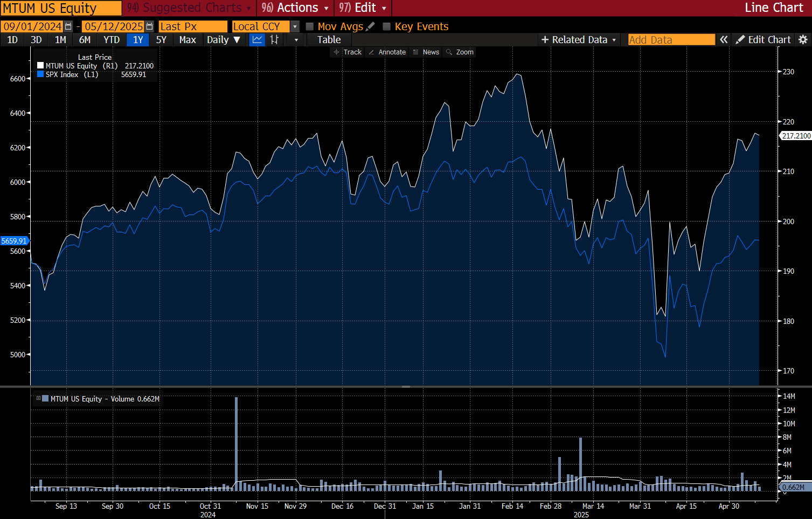812x519 pixels.
Task: Collapse panel with double-chevron icon
Action: [x=724, y=40]
